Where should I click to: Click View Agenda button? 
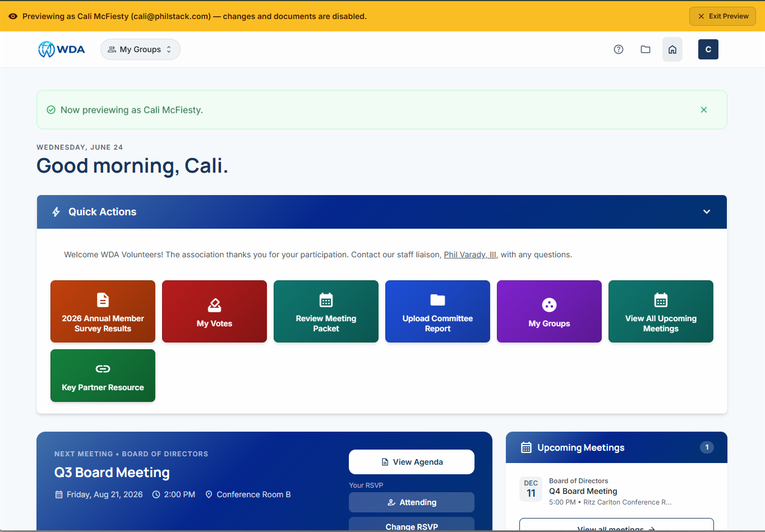[412, 462]
